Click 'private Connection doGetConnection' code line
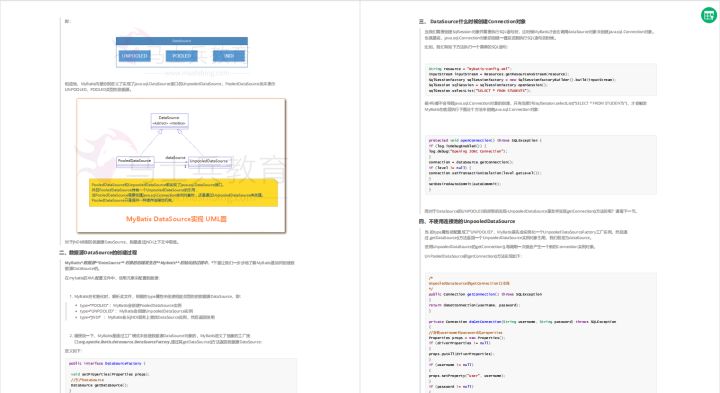Screen dimensions: 720x393 [523, 321]
